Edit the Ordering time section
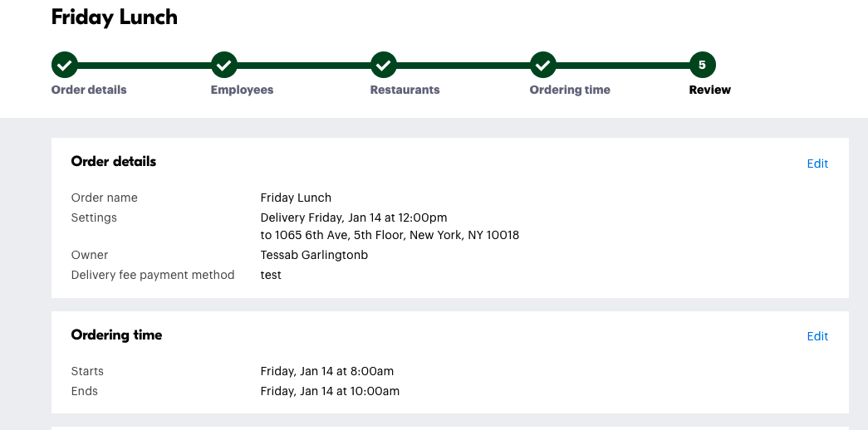 pos(817,336)
